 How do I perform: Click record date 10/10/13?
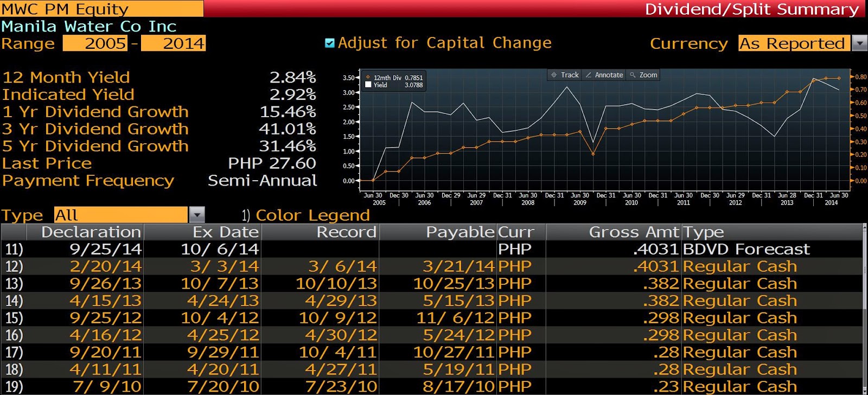[x=336, y=284]
